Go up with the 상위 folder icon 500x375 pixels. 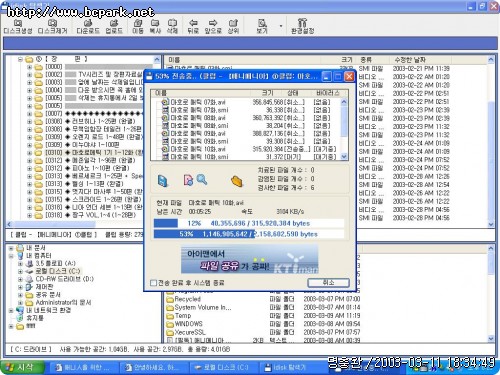(x=233, y=23)
